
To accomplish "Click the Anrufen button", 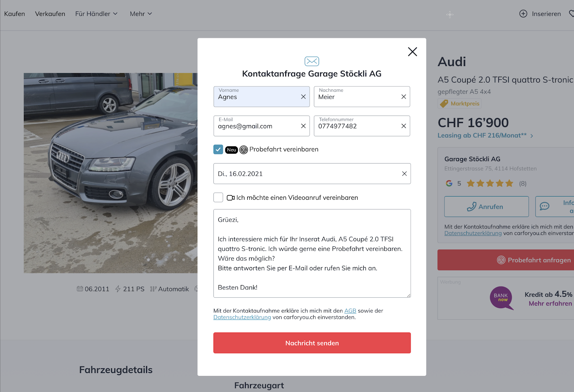I will coord(486,207).
